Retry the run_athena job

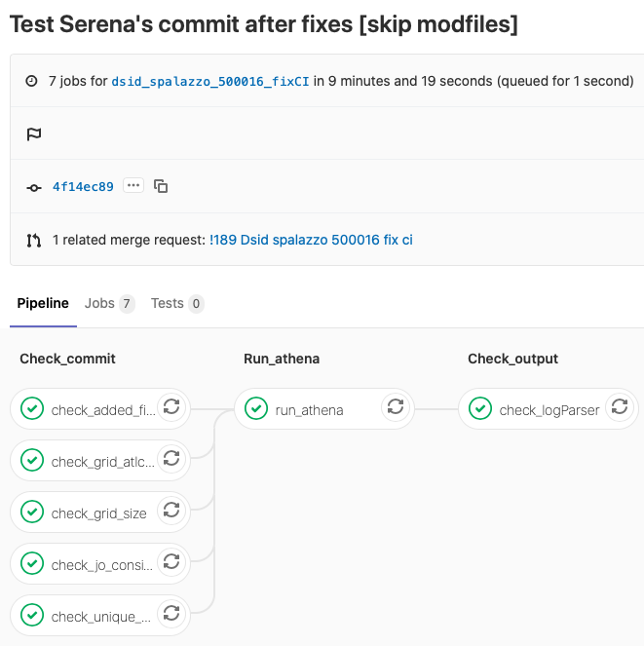coord(396,407)
